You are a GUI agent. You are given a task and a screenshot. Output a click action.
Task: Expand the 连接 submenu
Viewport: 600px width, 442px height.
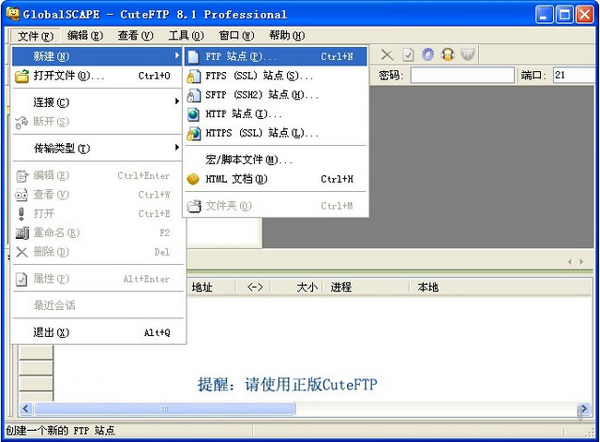52,102
